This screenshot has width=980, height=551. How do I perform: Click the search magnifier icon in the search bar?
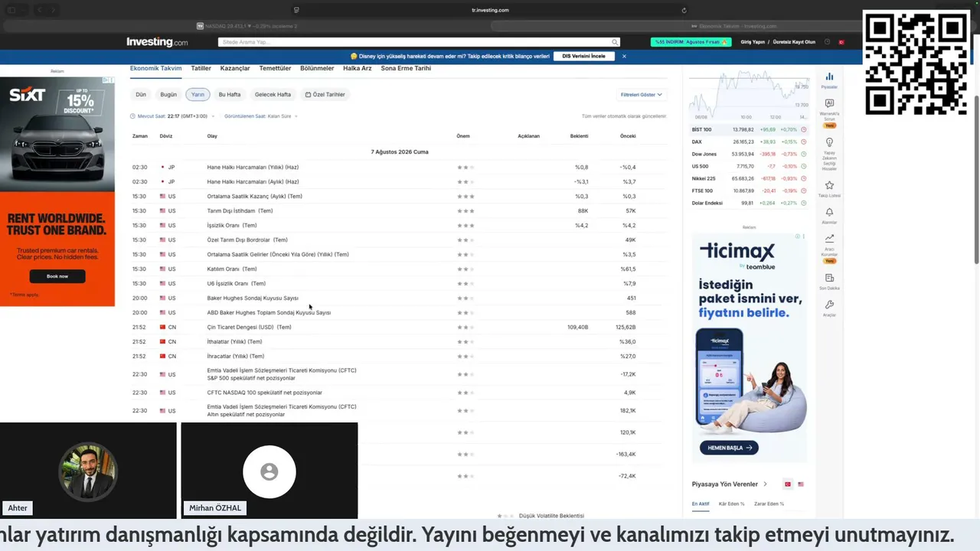click(x=614, y=42)
